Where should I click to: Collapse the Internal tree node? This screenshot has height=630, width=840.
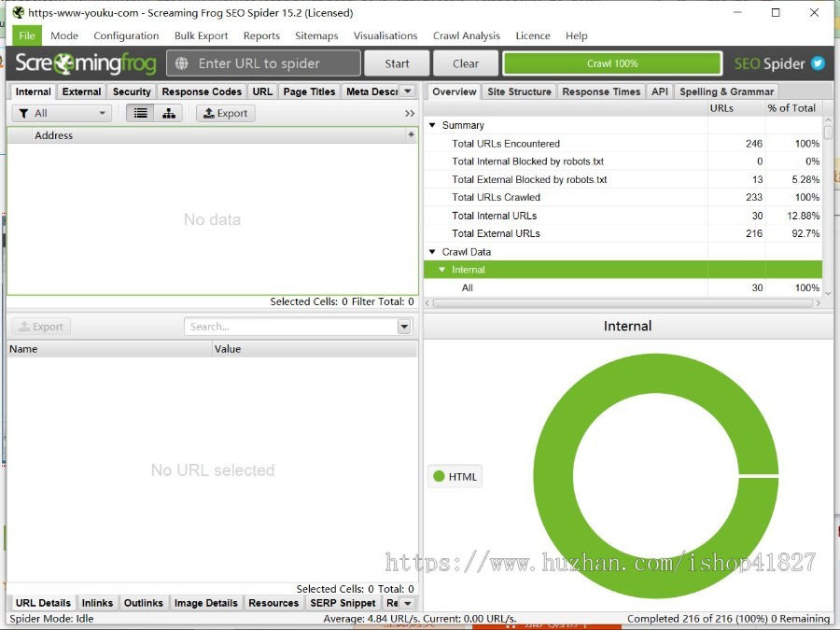(x=442, y=270)
